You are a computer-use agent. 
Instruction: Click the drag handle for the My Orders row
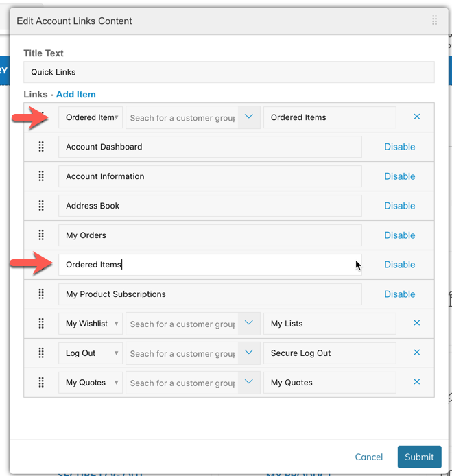tap(41, 235)
